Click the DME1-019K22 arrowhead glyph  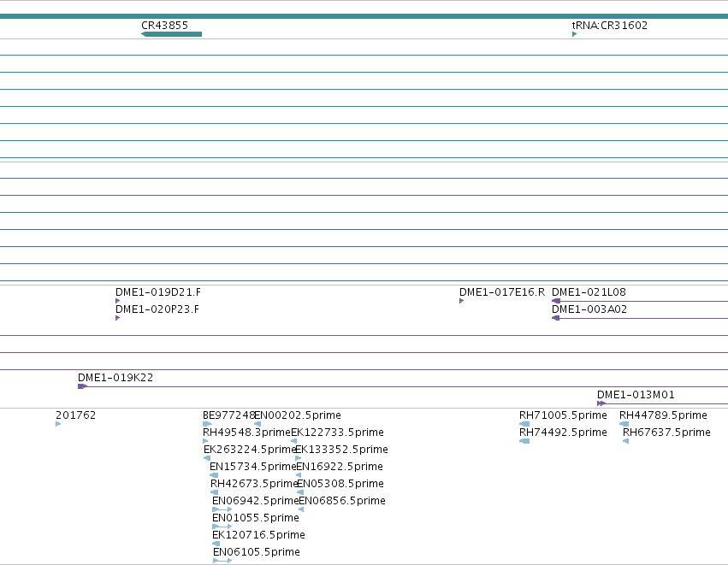pyautogui.click(x=83, y=386)
